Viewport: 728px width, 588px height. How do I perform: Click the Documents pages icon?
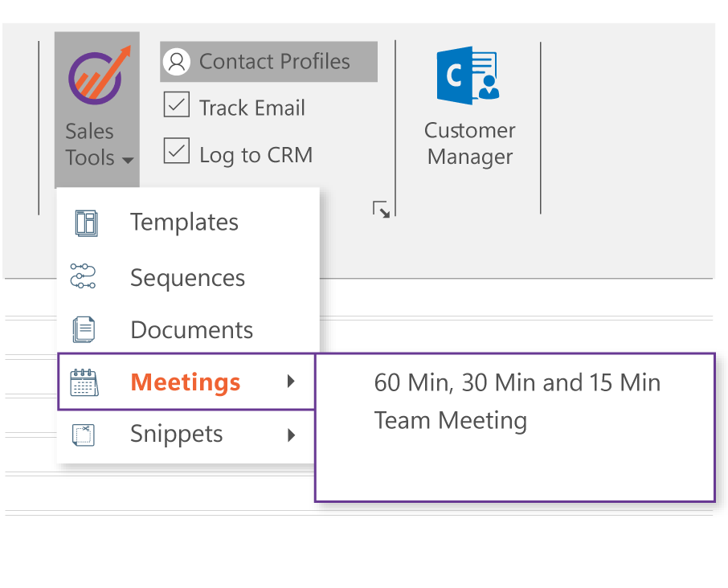pos(84,329)
